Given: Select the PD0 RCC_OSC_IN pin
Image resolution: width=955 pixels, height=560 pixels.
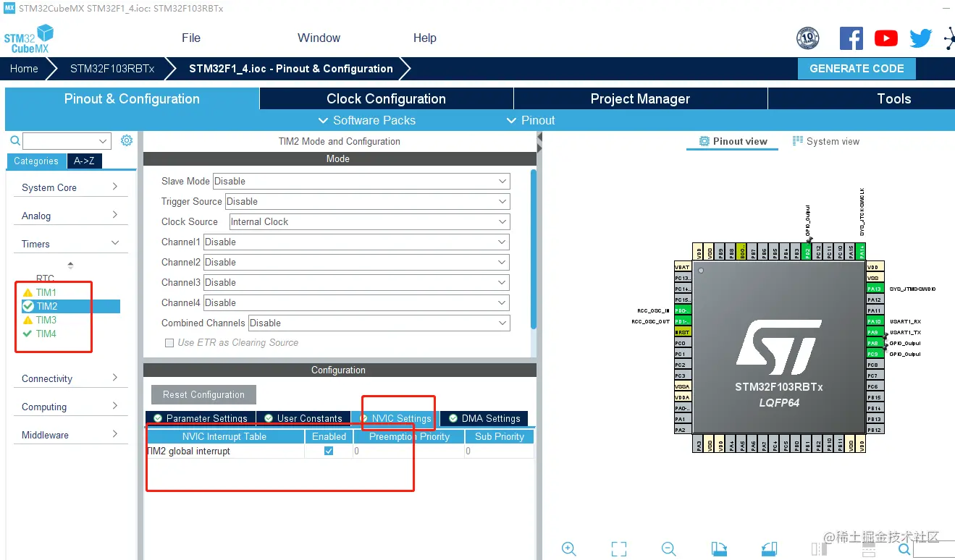Looking at the screenshot, I should tap(683, 310).
